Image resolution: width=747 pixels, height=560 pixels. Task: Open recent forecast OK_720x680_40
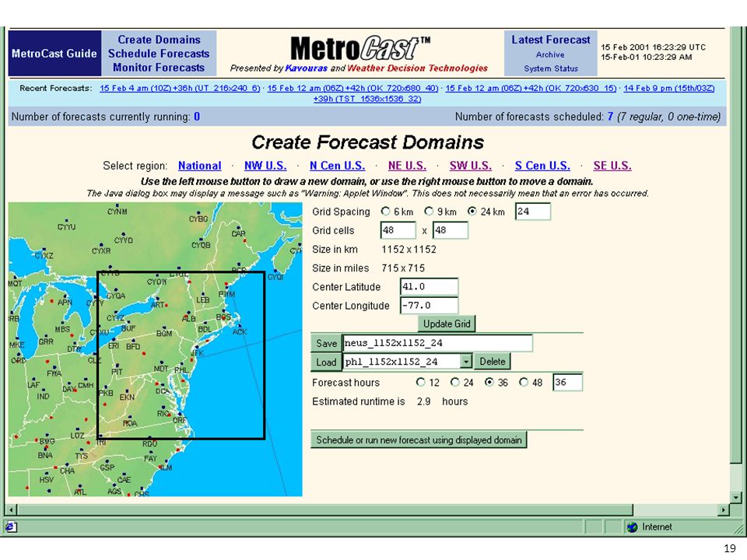point(352,88)
